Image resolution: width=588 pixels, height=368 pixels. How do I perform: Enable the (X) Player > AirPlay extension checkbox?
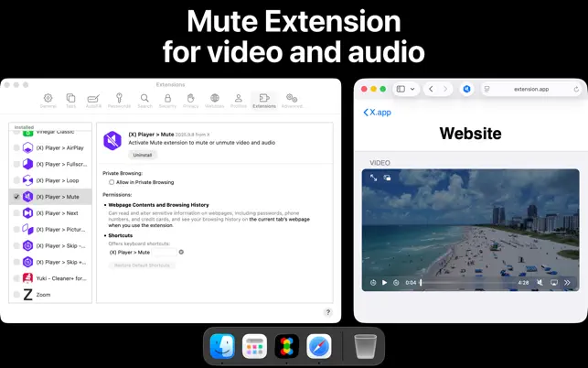point(16,148)
